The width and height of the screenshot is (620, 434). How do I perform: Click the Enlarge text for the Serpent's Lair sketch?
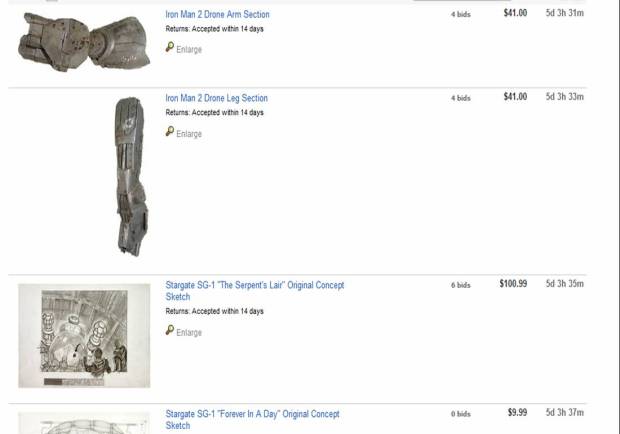pos(189,332)
